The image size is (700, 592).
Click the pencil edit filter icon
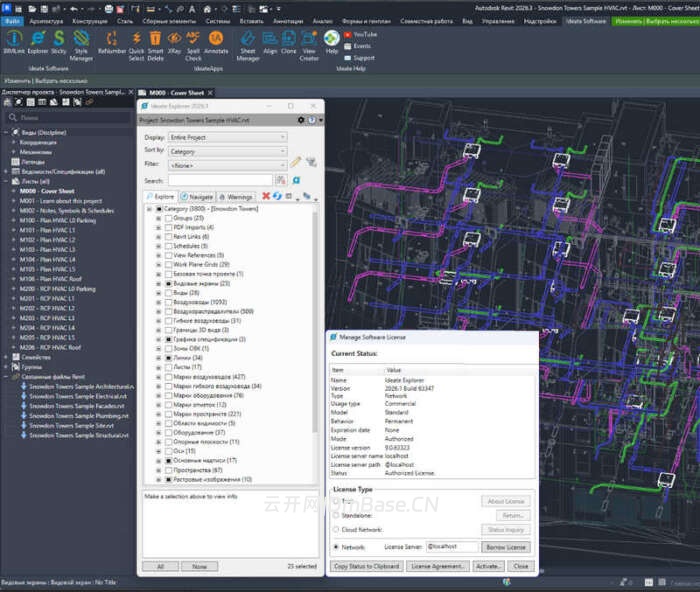[x=296, y=162]
